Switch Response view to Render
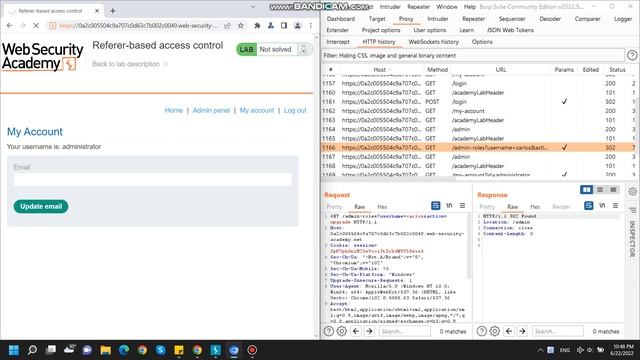The height and width of the screenshot is (360, 640). click(561, 207)
